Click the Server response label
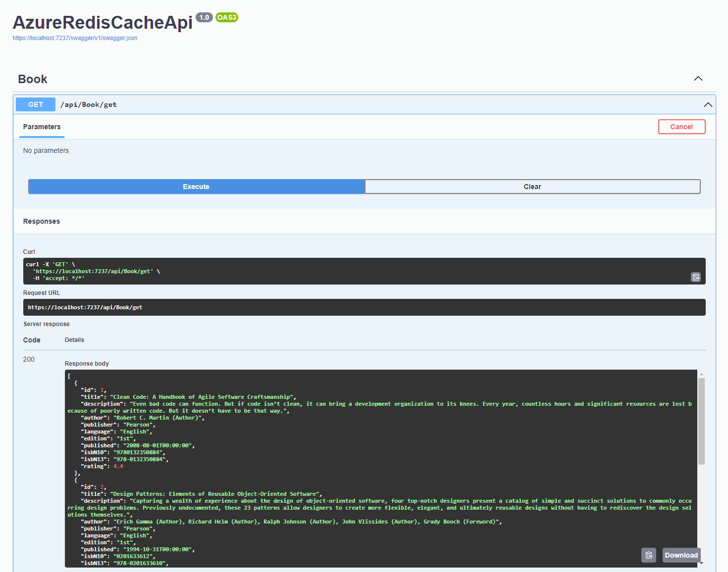728x572 pixels. tap(47, 324)
